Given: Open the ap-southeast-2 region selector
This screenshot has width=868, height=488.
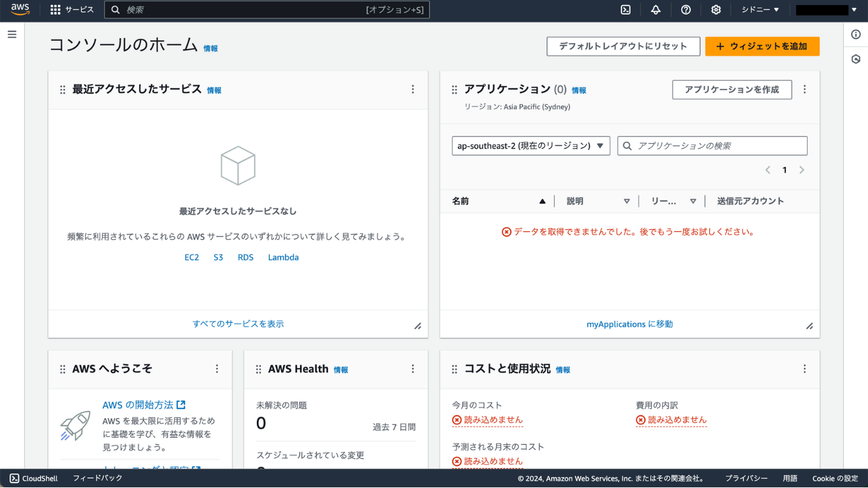Looking at the screenshot, I should pos(531,146).
